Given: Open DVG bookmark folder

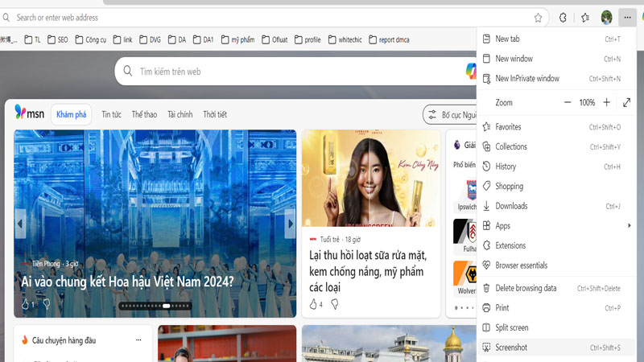Looking at the screenshot, I should (150, 39).
